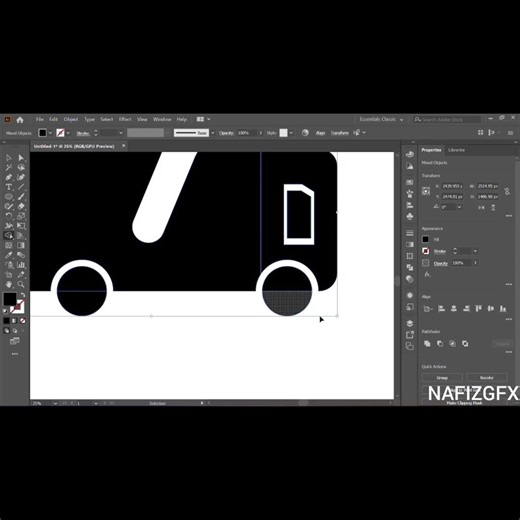Select Draw Normal mode

coord(6,331)
